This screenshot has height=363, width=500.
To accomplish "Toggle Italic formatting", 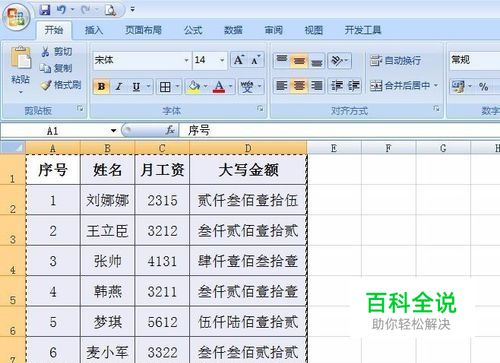I will coord(119,87).
